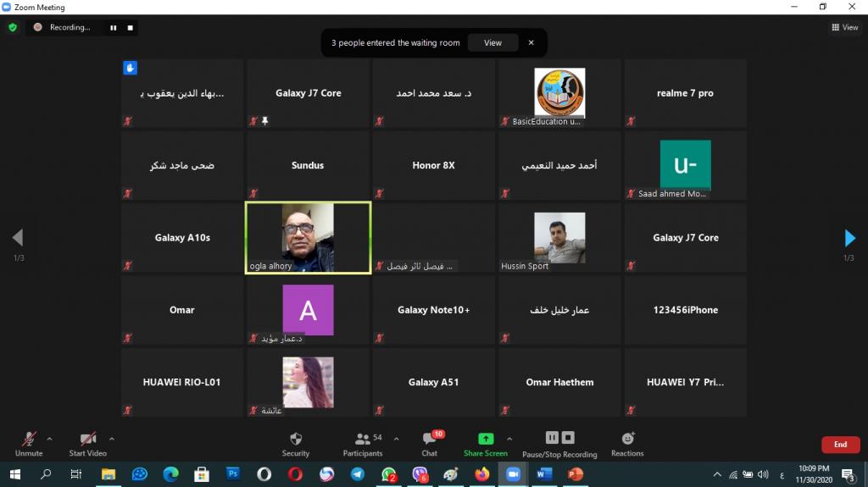This screenshot has height=487, width=868.
Task: Dismiss the waiting room notification
Action: (531, 42)
